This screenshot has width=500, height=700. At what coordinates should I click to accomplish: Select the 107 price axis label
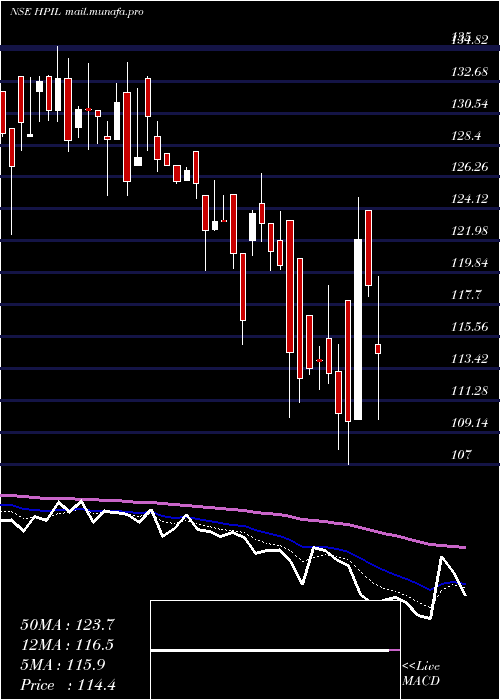[462, 454]
